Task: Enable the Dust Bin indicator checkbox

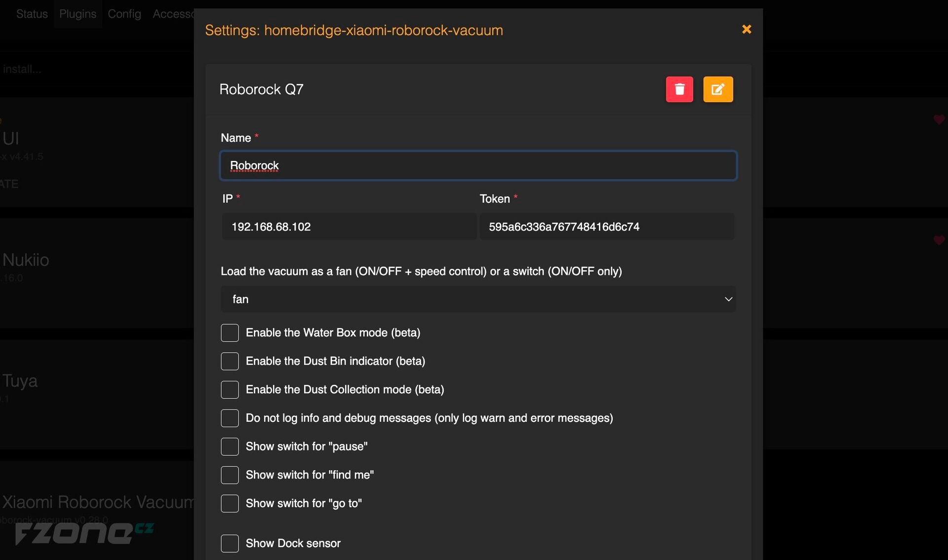Action: click(230, 361)
